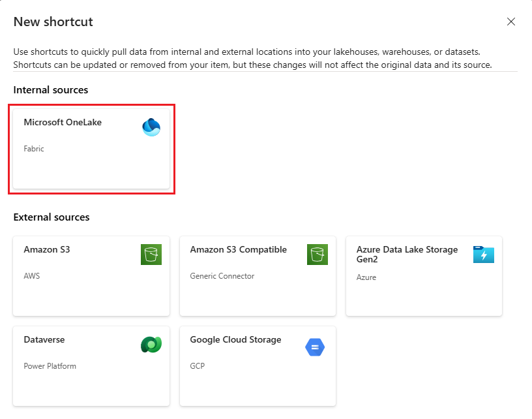This screenshot has width=532, height=419.
Task: Click the Power Platform subtitle text
Action: pyautogui.click(x=49, y=366)
